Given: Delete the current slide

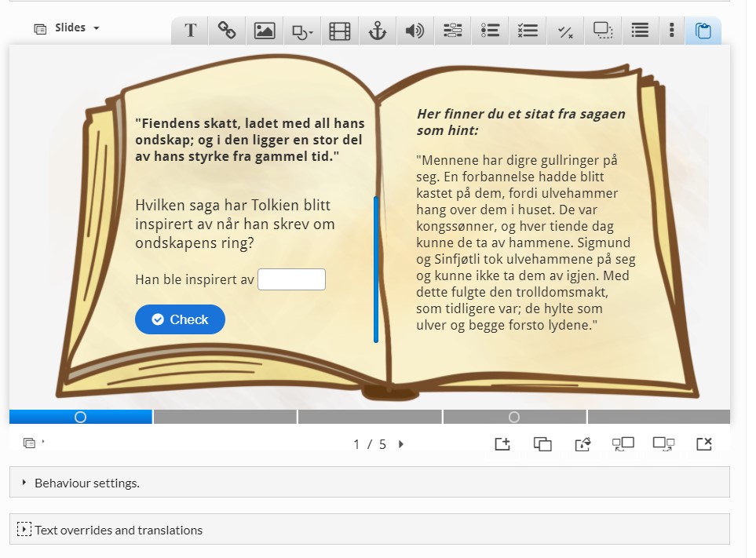Looking at the screenshot, I should tap(704, 443).
